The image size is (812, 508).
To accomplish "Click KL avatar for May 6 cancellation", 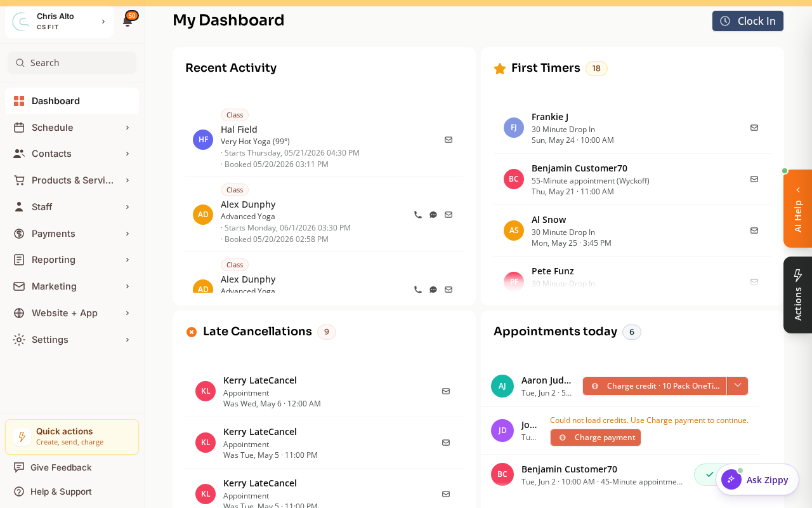I will [x=206, y=391].
